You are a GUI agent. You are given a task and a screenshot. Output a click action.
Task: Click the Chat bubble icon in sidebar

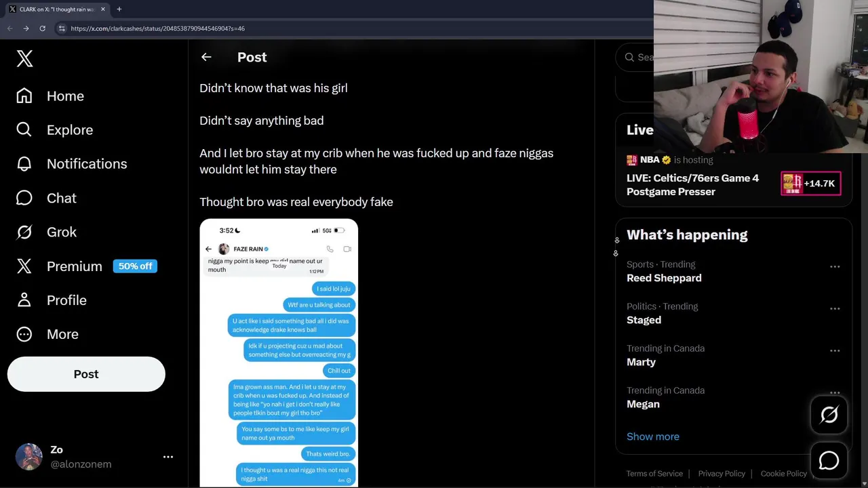[x=24, y=198]
